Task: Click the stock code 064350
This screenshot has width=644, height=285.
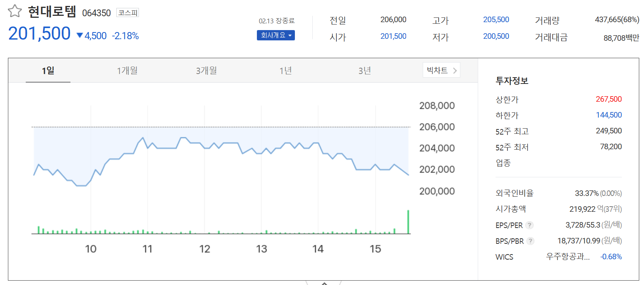Action: coord(96,13)
